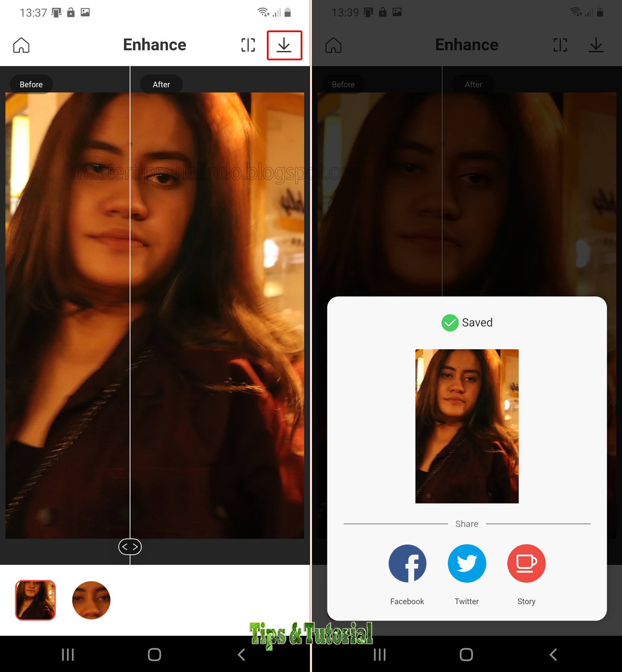Tap the battery icon in left status bar
Screen dimensions: 622x672
(x=288, y=12)
